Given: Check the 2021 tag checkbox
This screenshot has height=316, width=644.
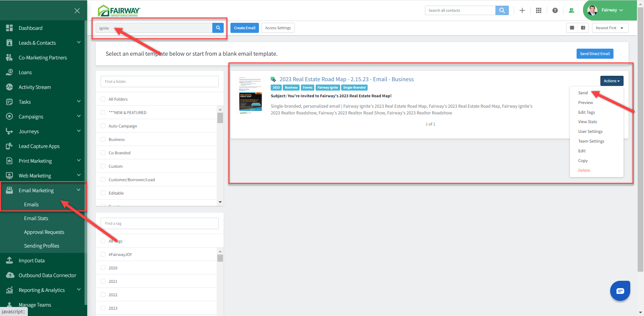Looking at the screenshot, I should (x=103, y=281).
